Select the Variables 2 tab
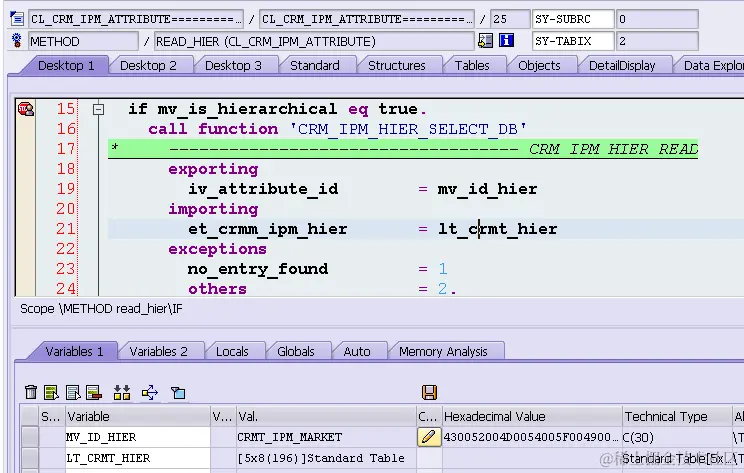This screenshot has width=744, height=473. point(158,352)
